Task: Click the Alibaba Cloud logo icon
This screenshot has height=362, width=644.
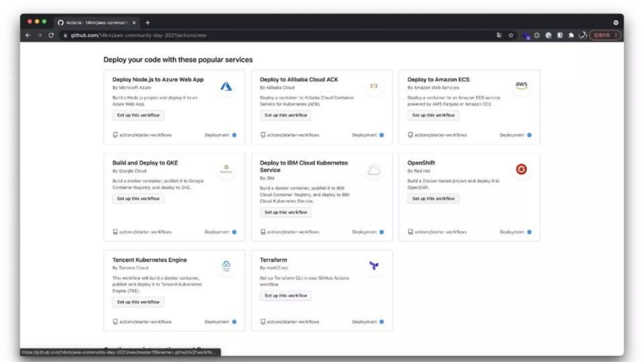Action: click(374, 86)
